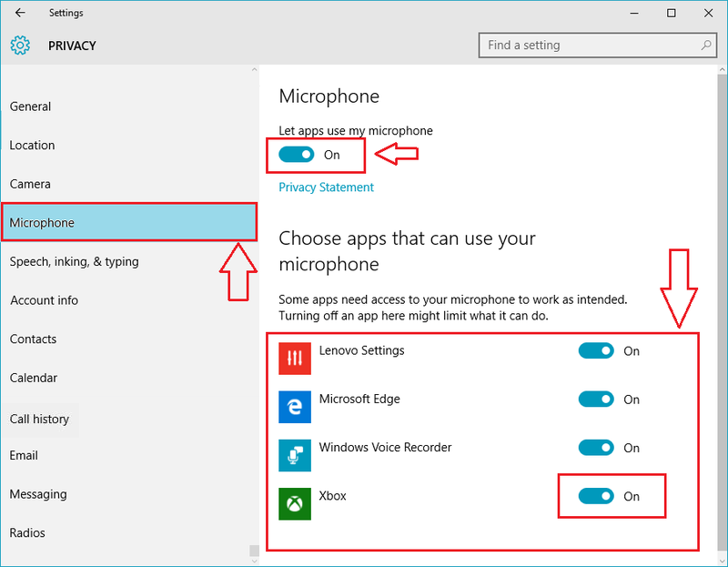
Task: Close the Settings window
Action: click(x=709, y=13)
